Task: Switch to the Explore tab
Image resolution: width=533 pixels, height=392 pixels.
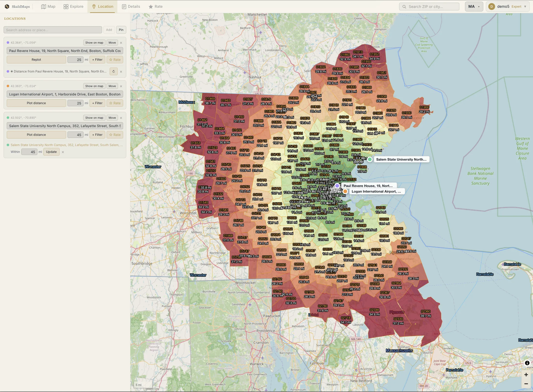Action: (73, 7)
